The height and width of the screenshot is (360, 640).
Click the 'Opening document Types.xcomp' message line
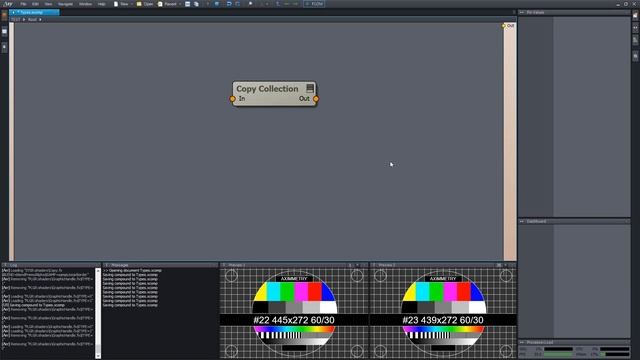click(x=132, y=271)
